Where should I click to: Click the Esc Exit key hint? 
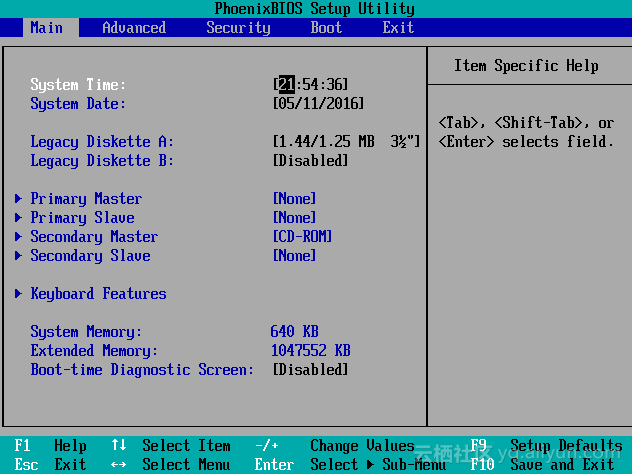[x=50, y=464]
